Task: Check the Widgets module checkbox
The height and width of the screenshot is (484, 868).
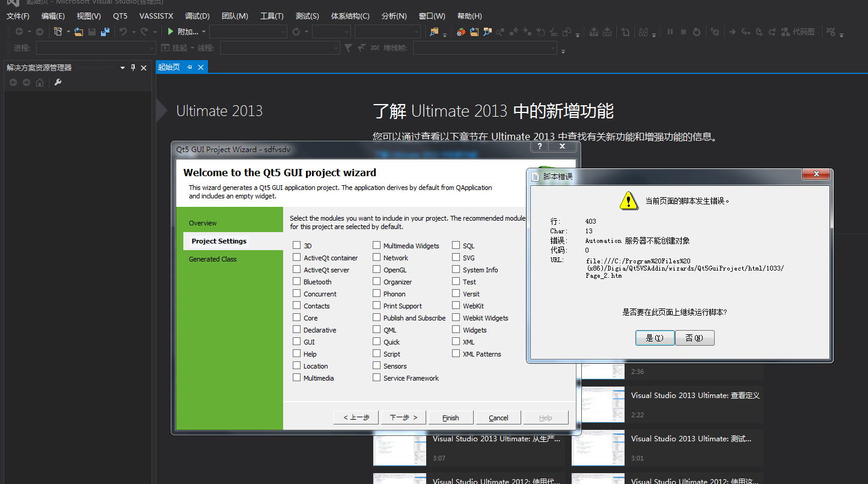Action: point(456,329)
